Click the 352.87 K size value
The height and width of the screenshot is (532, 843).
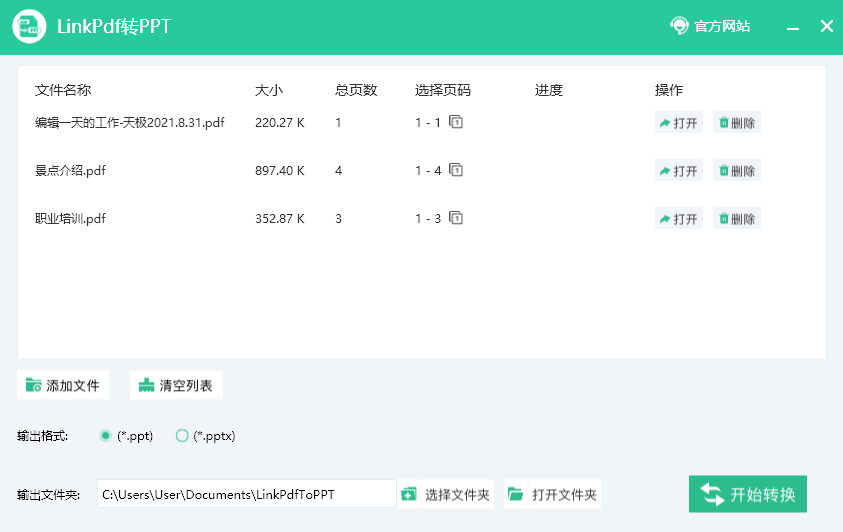click(x=280, y=219)
